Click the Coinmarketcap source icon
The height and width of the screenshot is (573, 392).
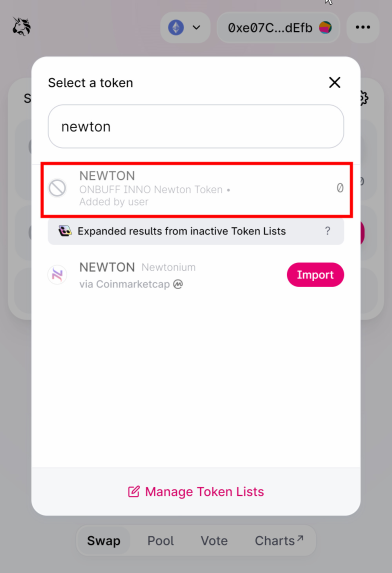(x=178, y=284)
